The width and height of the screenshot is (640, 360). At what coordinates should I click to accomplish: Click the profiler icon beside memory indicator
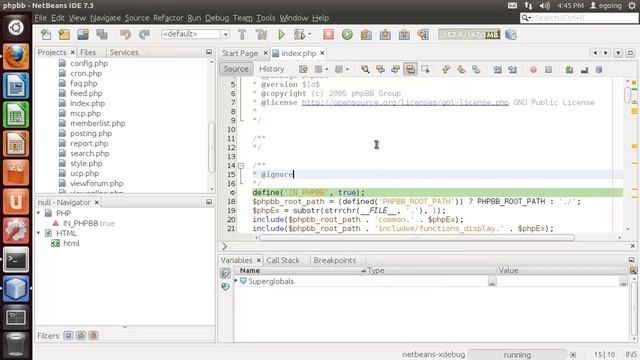tap(511, 35)
